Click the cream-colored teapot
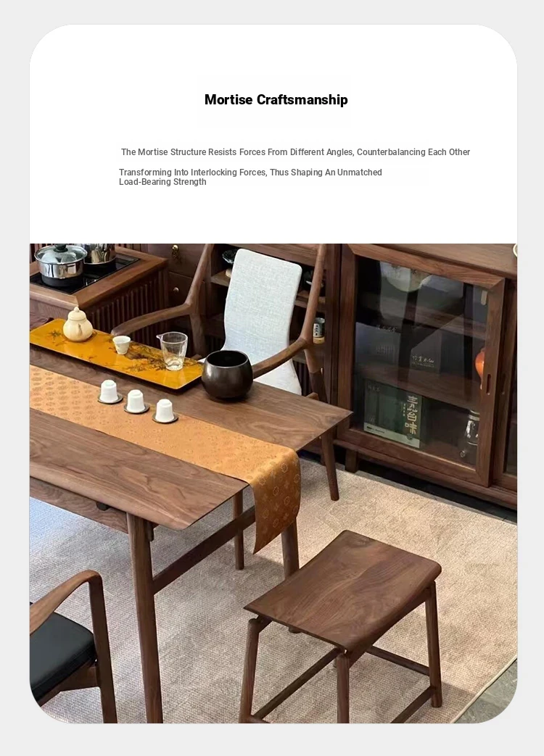Image resolution: width=544 pixels, height=756 pixels. (78, 325)
